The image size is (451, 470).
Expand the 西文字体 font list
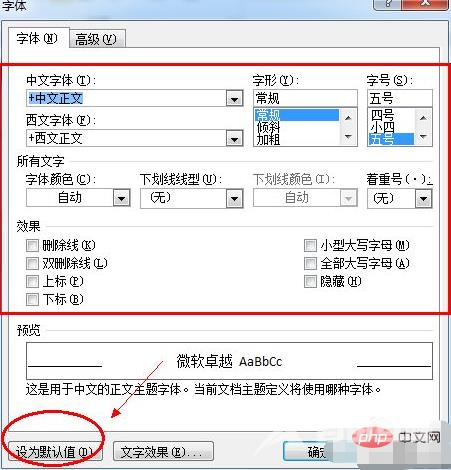click(x=234, y=139)
